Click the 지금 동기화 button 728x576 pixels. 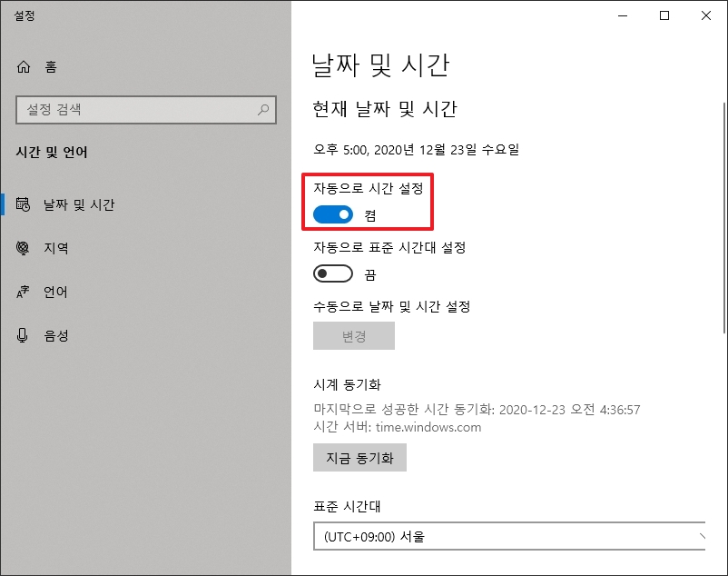[x=359, y=458]
